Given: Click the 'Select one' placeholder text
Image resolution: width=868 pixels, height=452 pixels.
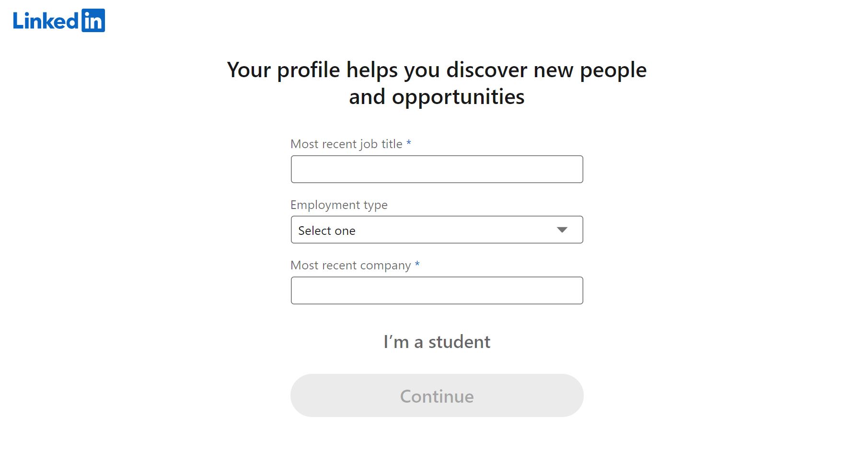Looking at the screenshot, I should point(327,230).
